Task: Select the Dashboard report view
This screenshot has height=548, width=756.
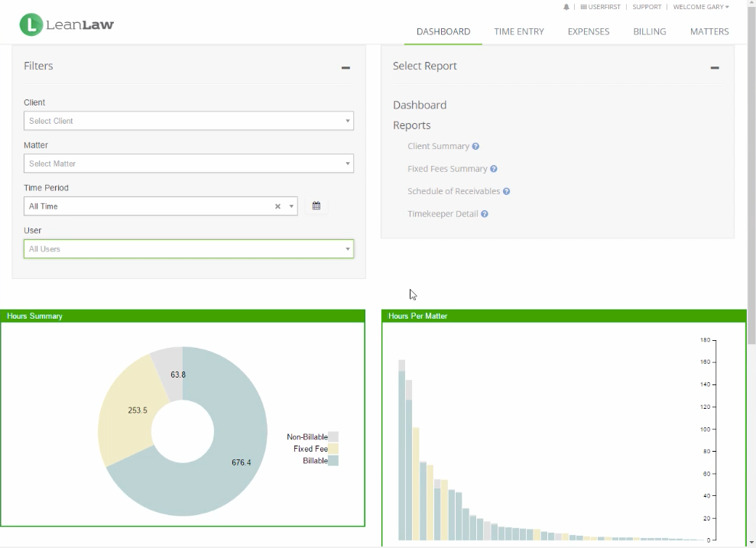Action: pos(420,105)
